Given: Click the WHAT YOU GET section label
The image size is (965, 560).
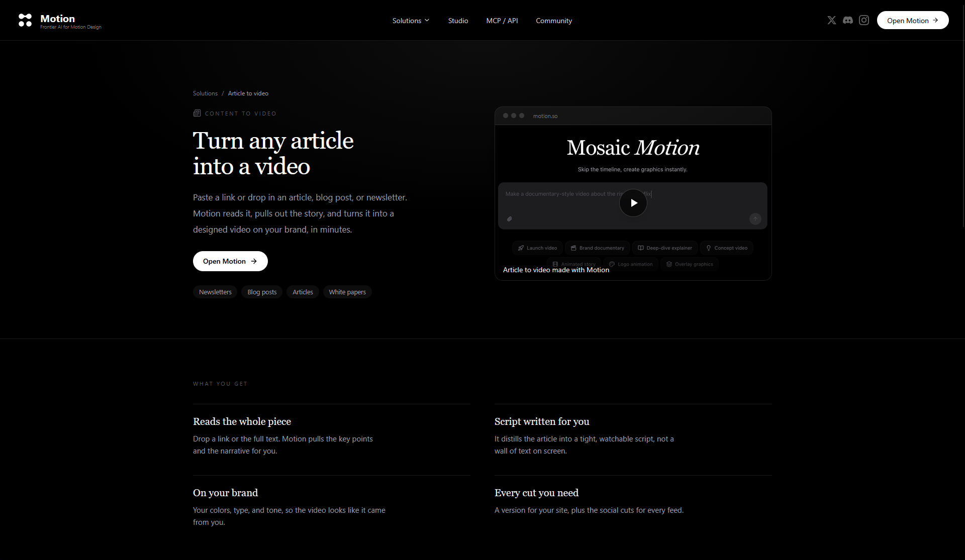Looking at the screenshot, I should (220, 384).
